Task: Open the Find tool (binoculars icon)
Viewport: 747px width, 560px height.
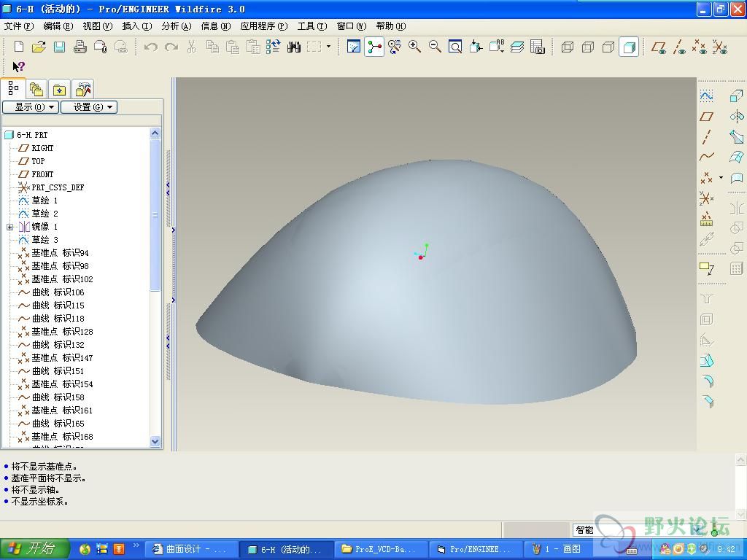Action: tap(293, 47)
